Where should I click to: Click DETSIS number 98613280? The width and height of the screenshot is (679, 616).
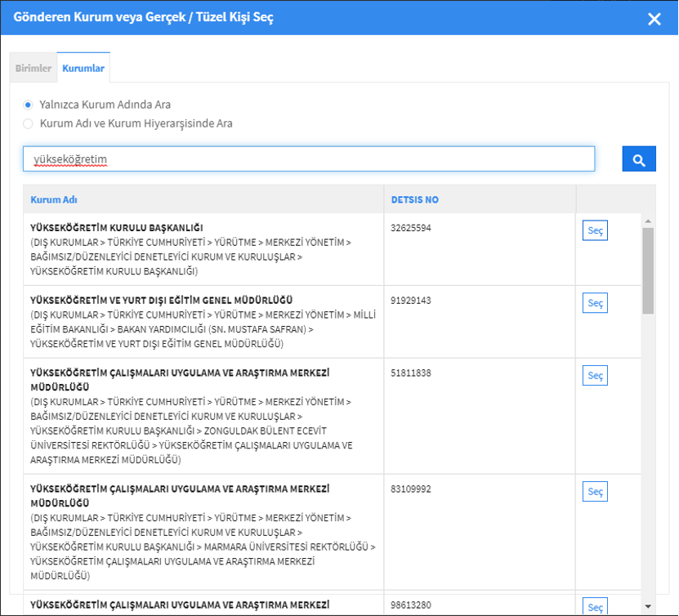[410, 605]
